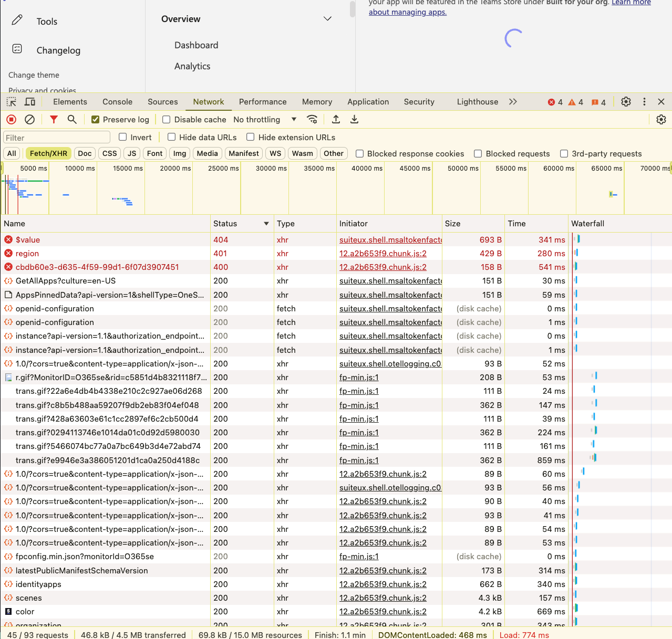Check the Invert filter option
Image resolution: width=672 pixels, height=639 pixels.
click(x=121, y=137)
